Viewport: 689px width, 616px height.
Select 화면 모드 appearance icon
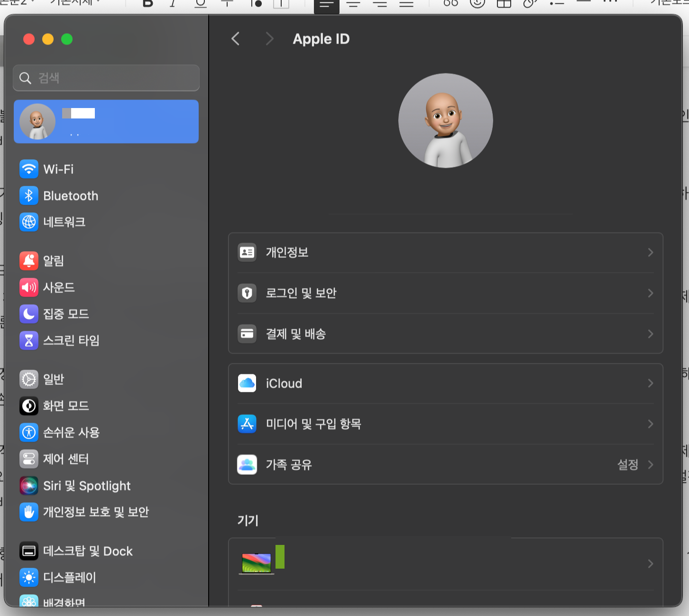coord(29,406)
